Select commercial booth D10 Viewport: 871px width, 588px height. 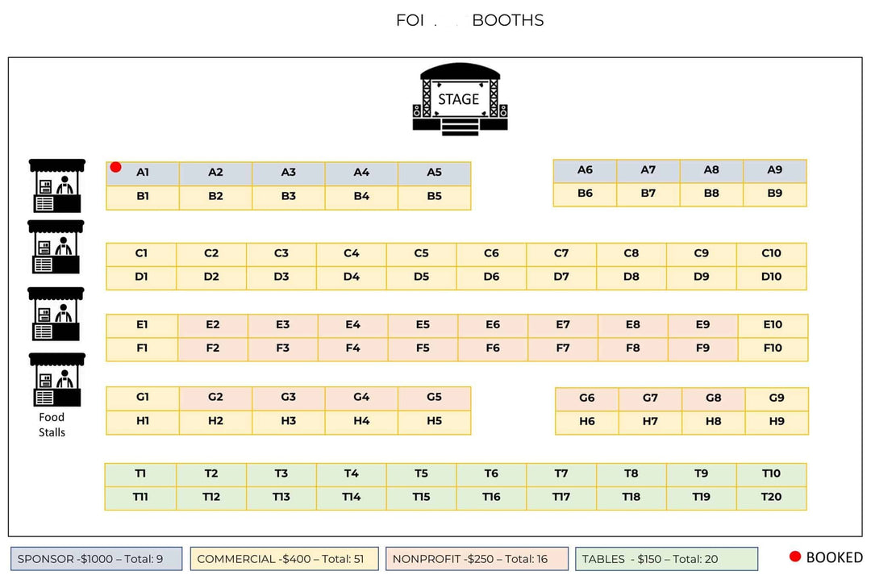pyautogui.click(x=772, y=278)
